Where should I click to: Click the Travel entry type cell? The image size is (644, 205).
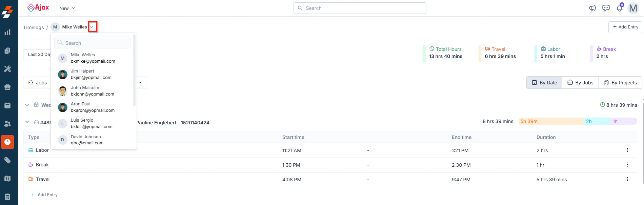point(39,179)
